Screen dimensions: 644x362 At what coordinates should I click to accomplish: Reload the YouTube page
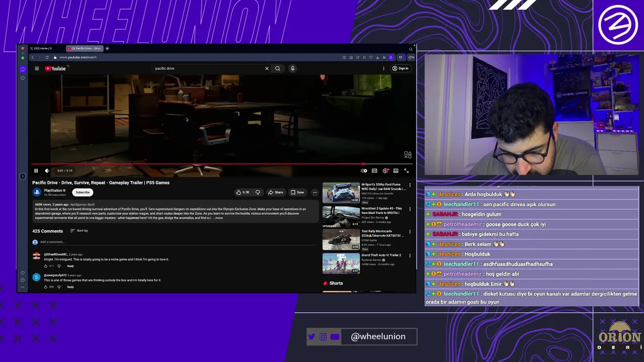click(x=47, y=57)
